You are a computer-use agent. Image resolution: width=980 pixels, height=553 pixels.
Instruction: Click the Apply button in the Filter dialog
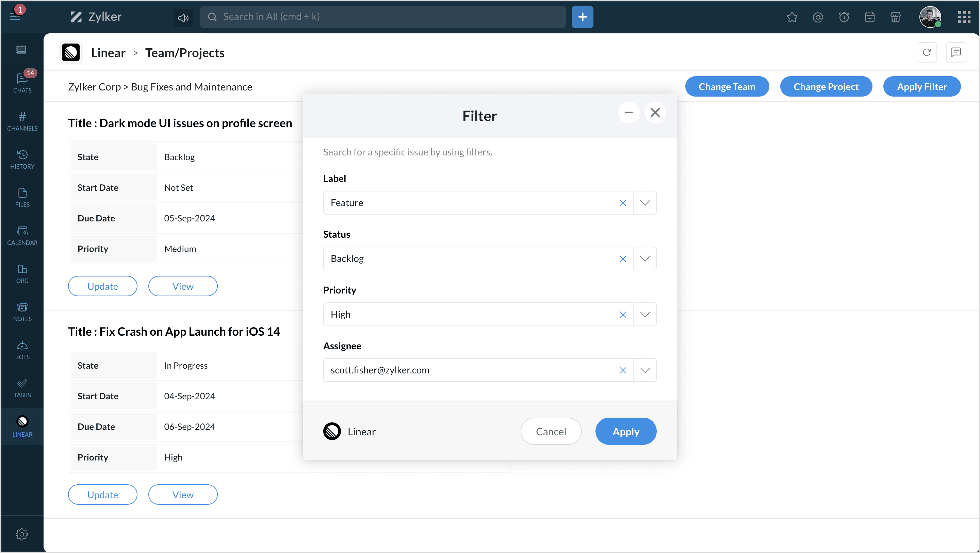(x=625, y=431)
